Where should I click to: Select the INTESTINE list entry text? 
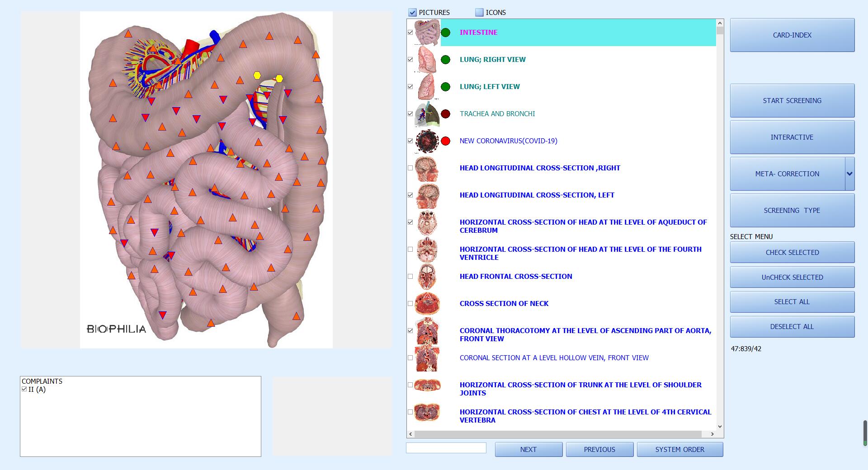pos(478,33)
